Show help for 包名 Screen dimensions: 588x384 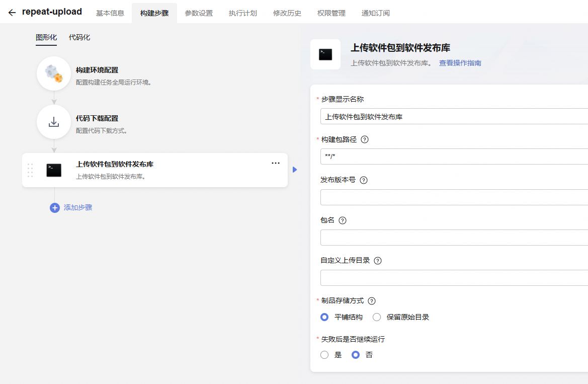click(343, 220)
